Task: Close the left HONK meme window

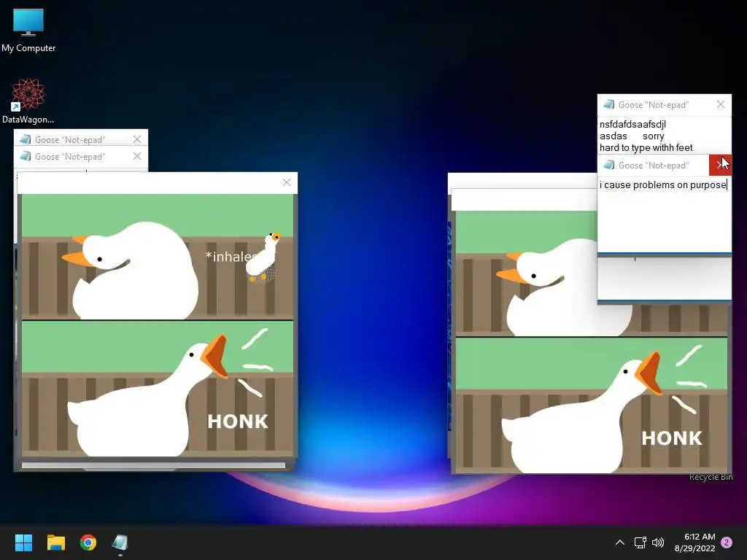Action: click(x=286, y=182)
